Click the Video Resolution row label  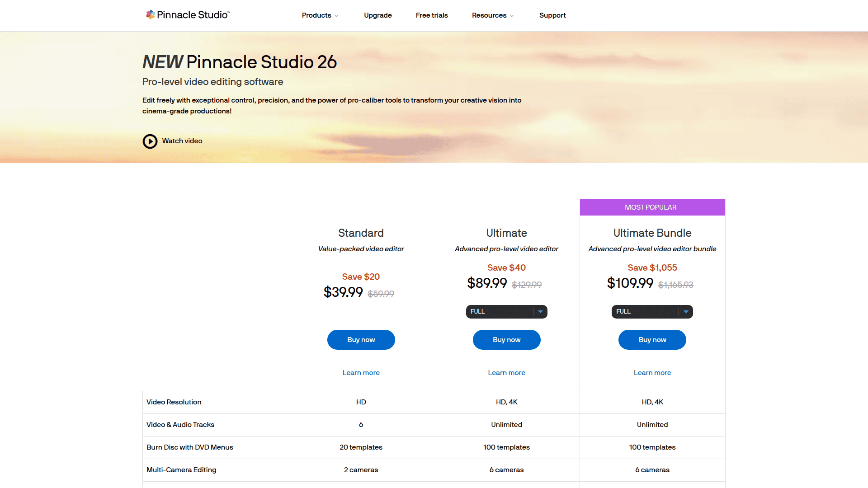174,402
